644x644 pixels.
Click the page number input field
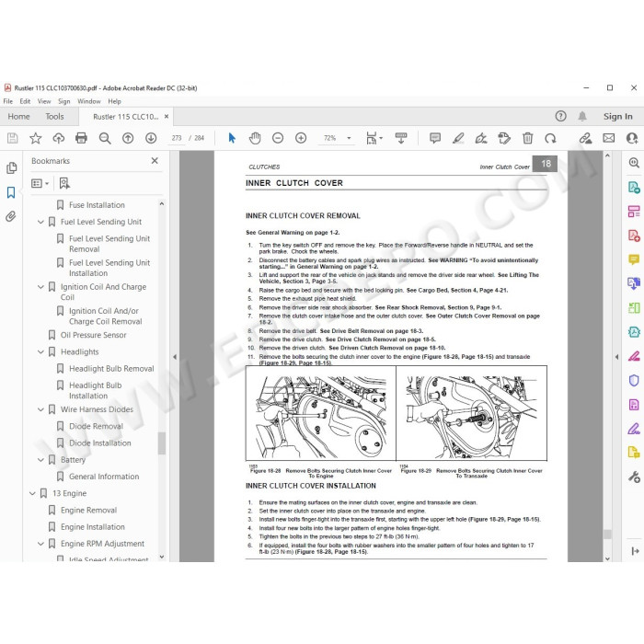tap(177, 138)
